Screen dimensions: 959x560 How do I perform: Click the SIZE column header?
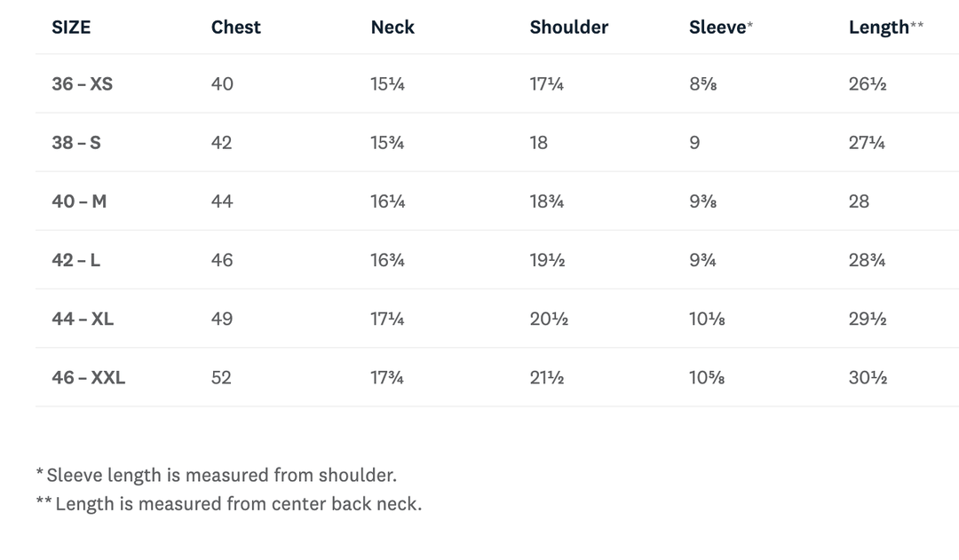71,27
